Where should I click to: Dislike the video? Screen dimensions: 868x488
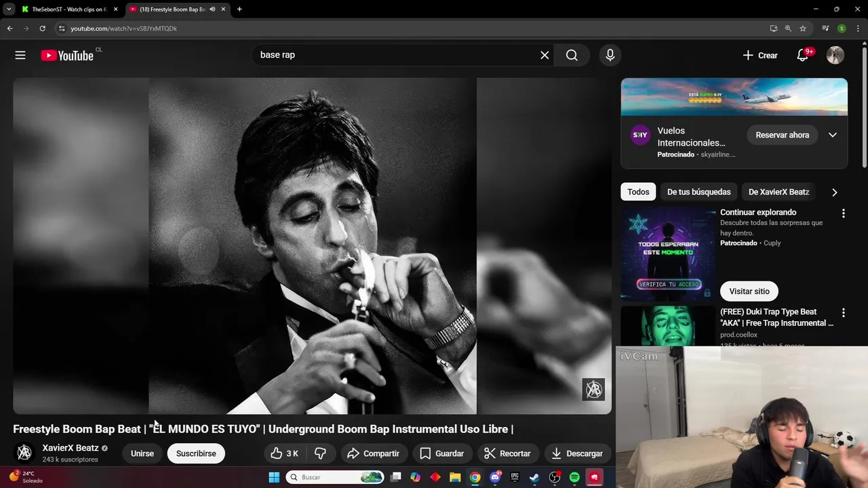click(x=320, y=453)
